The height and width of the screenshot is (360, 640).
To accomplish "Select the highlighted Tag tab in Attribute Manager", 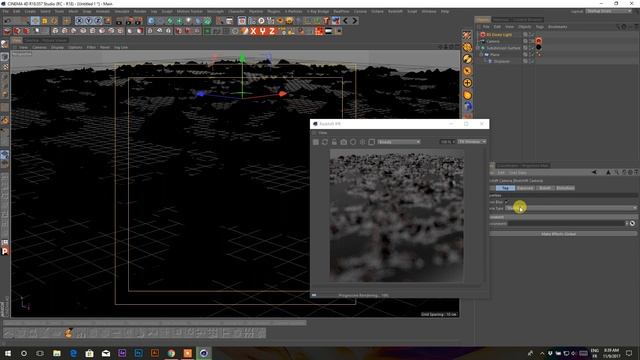I will [505, 188].
